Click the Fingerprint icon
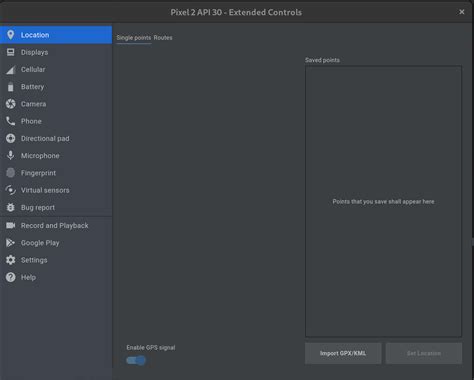474x380 pixels. [x=11, y=173]
